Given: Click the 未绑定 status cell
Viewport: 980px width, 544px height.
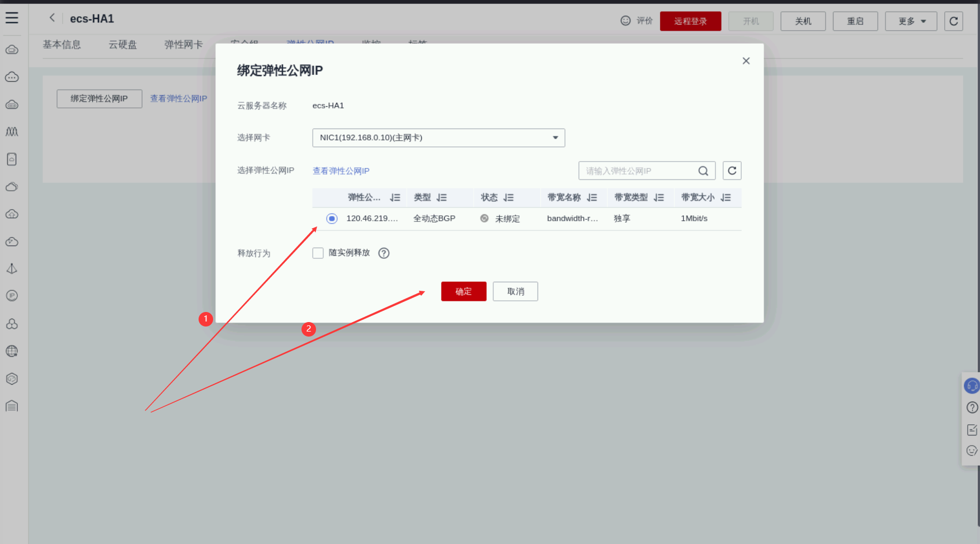Looking at the screenshot, I should point(507,219).
